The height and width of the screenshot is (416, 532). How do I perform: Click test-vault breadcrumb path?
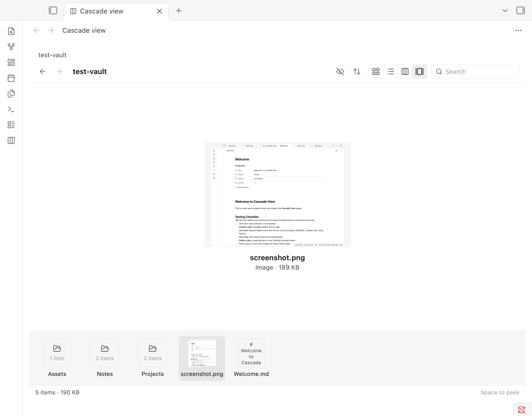coord(52,55)
